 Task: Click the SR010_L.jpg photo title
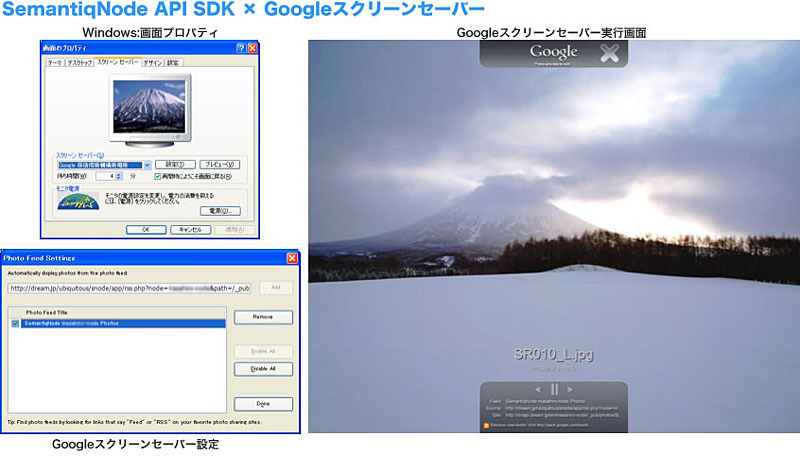[x=554, y=354]
